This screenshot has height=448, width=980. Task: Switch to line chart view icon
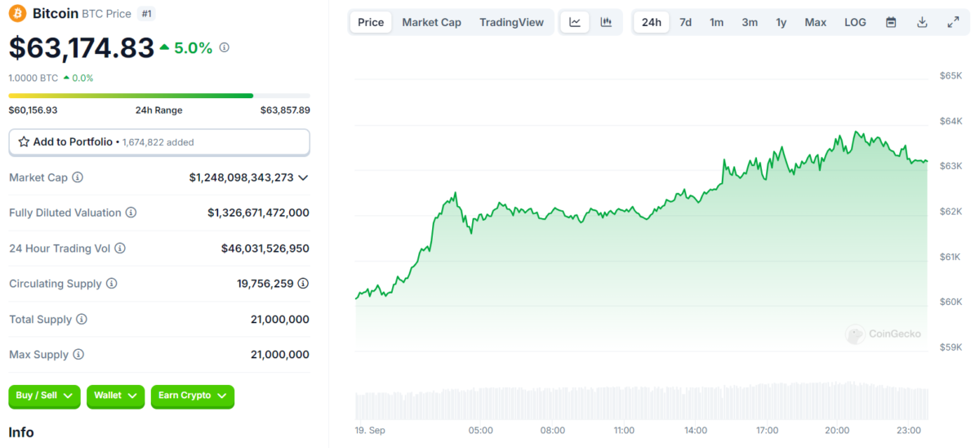tap(575, 22)
